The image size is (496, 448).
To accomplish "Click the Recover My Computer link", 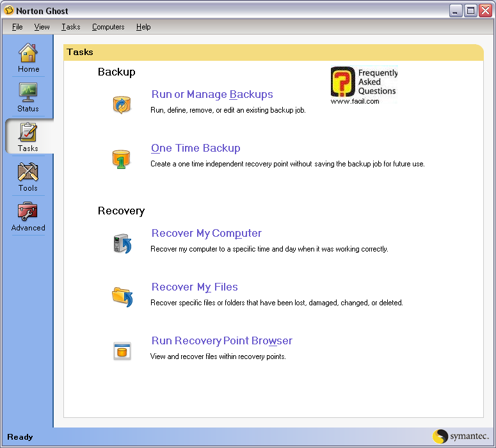I will click(x=206, y=234).
